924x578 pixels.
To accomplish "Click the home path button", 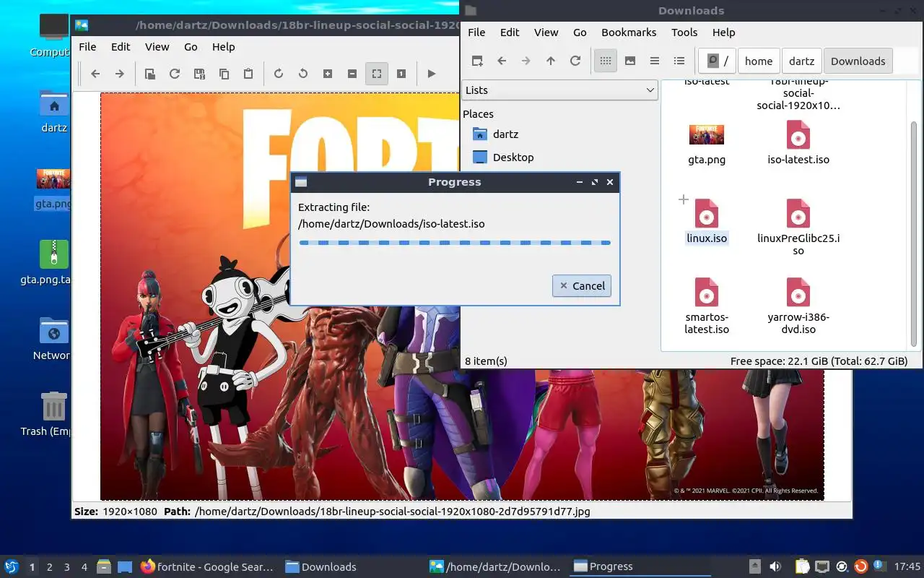I will click(x=759, y=61).
